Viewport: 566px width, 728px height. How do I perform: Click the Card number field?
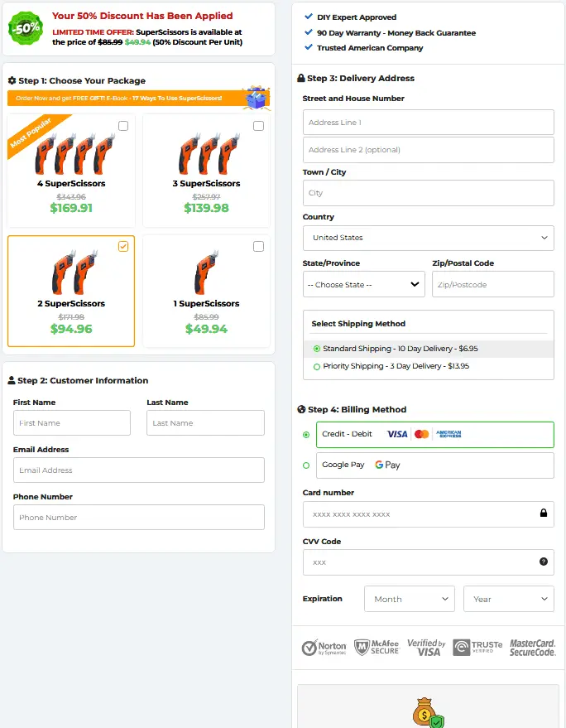click(428, 514)
